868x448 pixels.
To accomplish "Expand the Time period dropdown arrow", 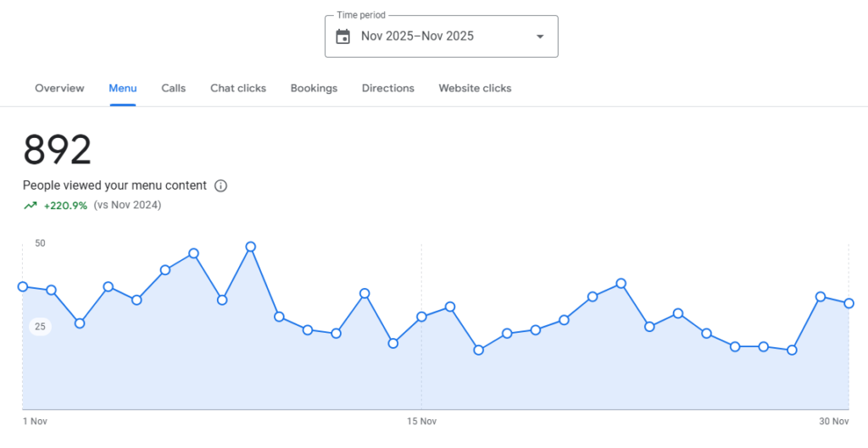I will tap(540, 36).
